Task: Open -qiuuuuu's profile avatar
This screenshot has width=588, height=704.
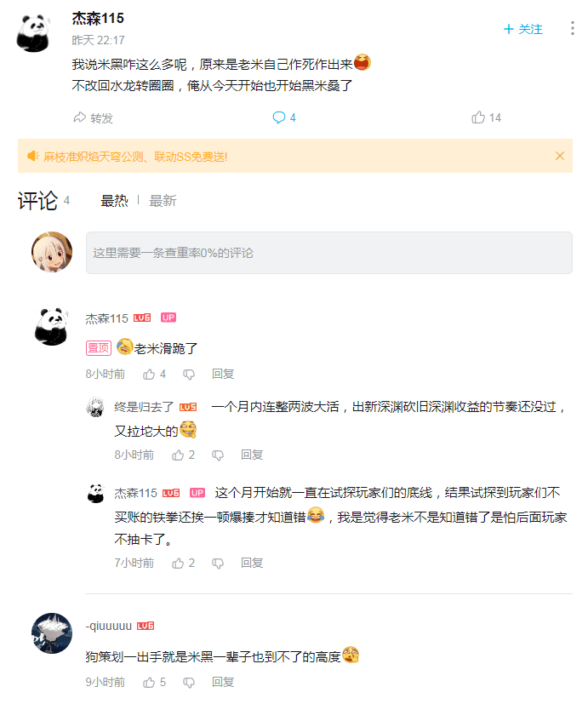Action: [52, 633]
